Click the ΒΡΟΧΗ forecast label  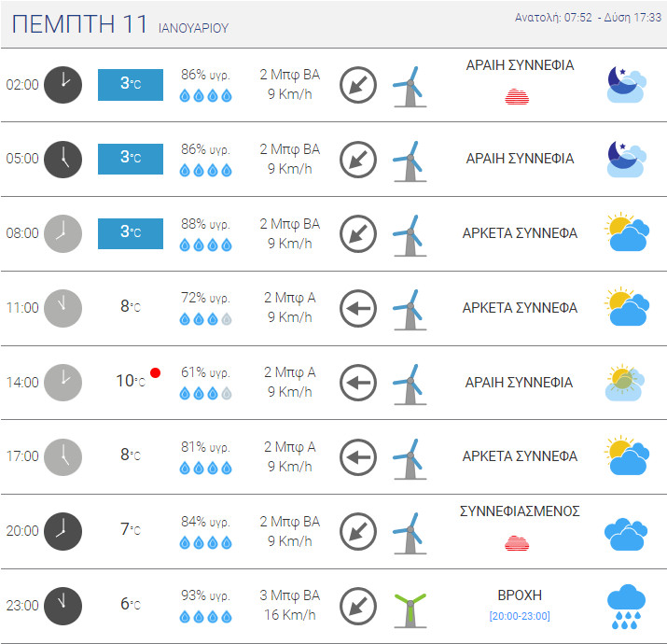tap(520, 595)
